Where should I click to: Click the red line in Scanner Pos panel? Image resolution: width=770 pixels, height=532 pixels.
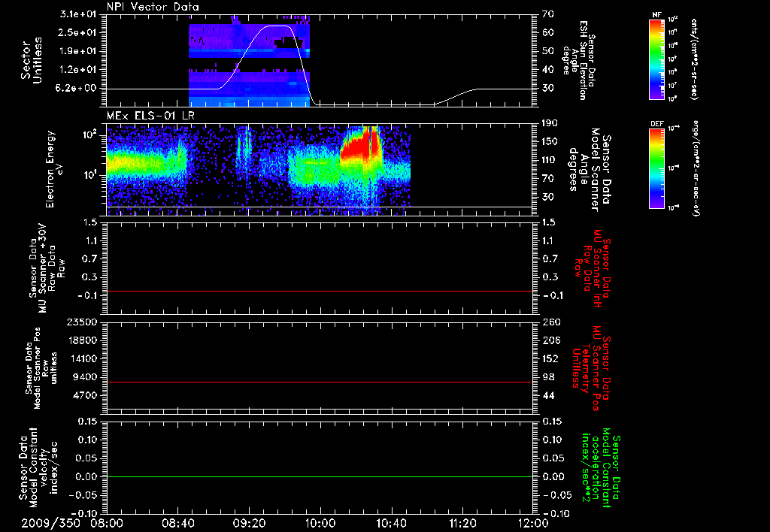click(320, 382)
